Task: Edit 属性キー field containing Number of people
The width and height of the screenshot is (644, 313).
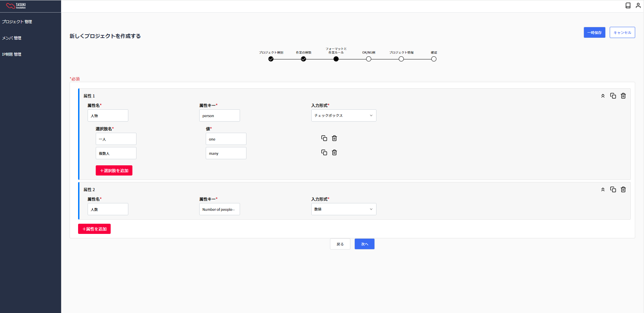Action: [220, 209]
